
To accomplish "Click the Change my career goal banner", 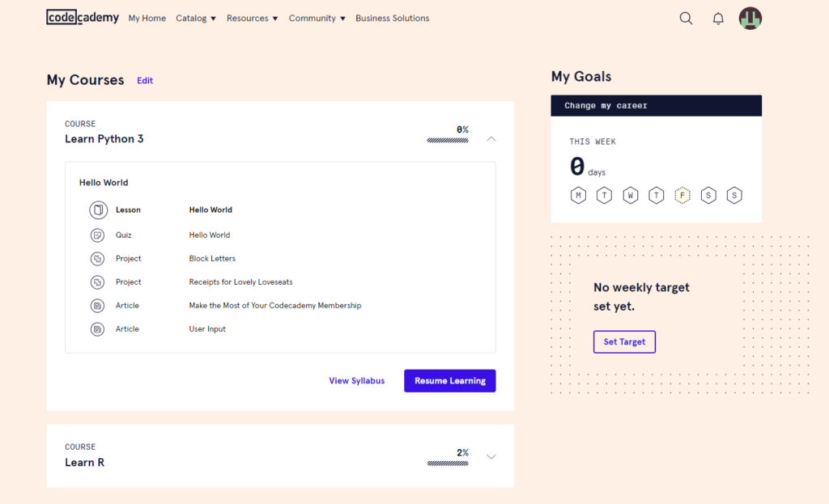I will (656, 106).
